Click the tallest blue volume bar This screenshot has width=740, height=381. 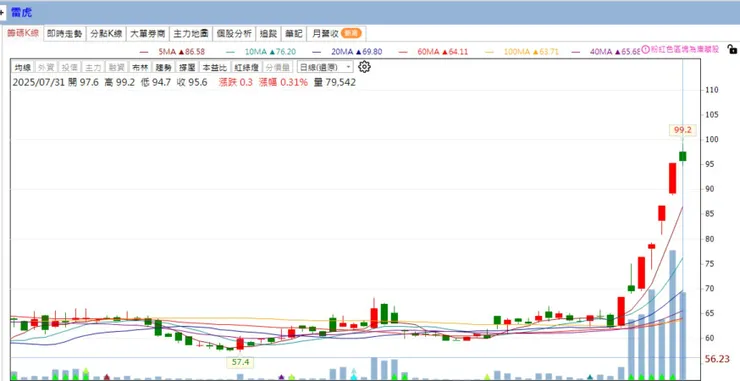click(673, 315)
